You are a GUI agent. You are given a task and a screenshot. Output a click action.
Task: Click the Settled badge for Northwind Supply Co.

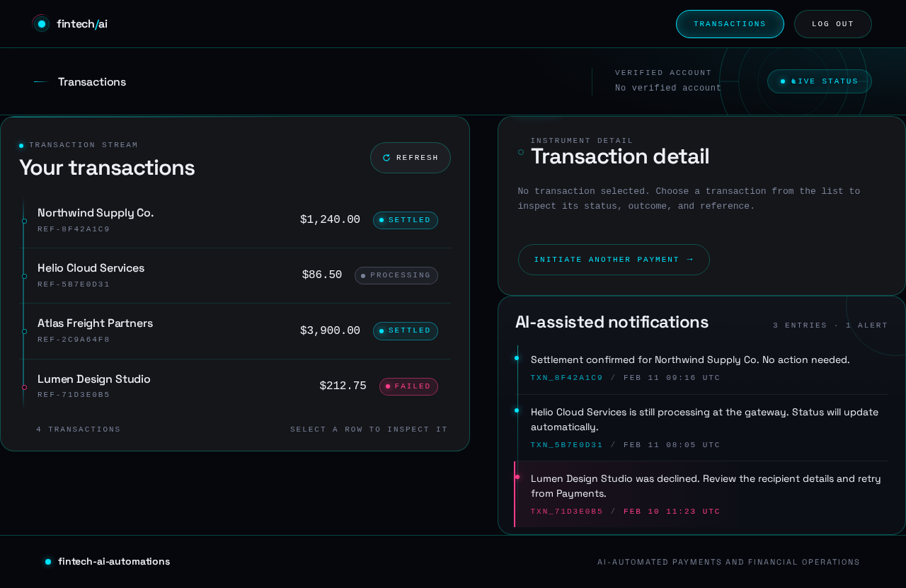(406, 220)
